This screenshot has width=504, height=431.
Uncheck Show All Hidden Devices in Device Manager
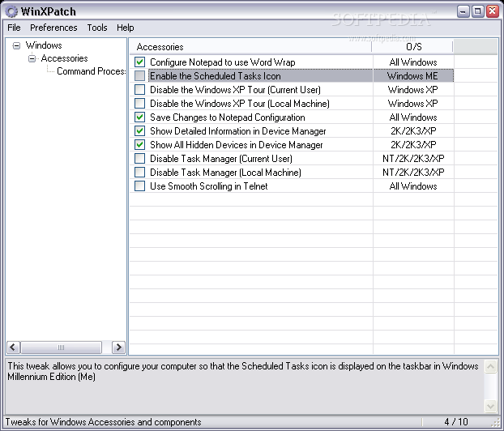(x=140, y=145)
